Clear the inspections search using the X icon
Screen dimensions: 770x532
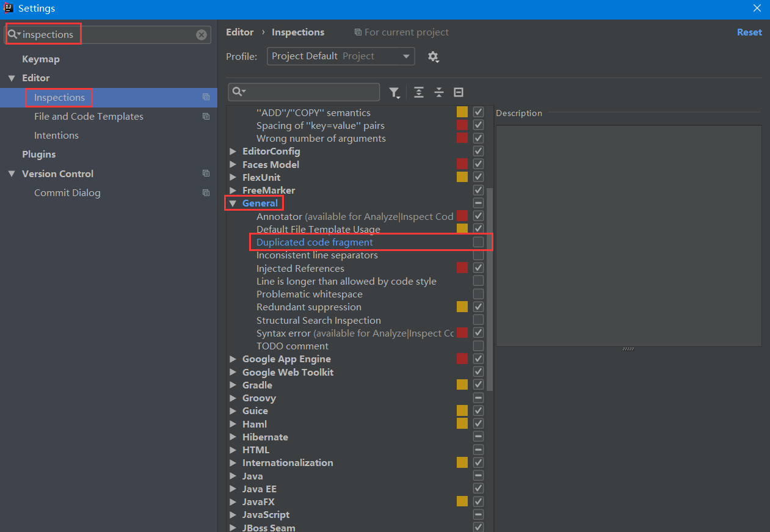click(x=202, y=34)
